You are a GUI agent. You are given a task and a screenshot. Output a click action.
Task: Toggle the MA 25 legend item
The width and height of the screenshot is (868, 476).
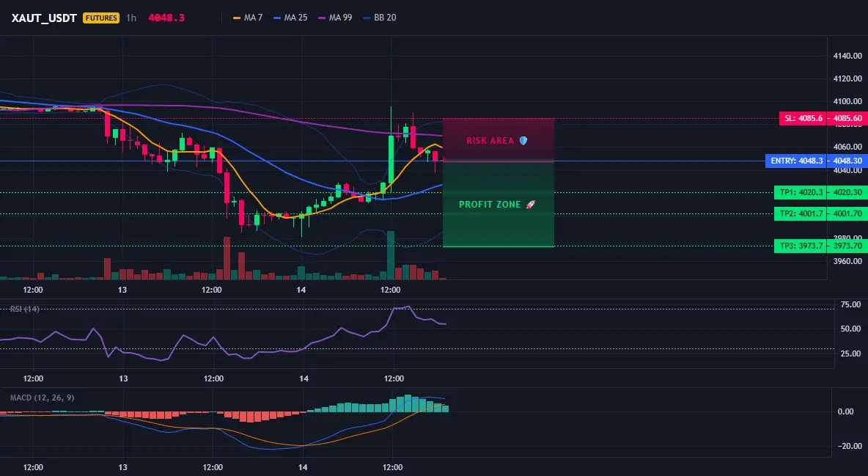click(290, 18)
